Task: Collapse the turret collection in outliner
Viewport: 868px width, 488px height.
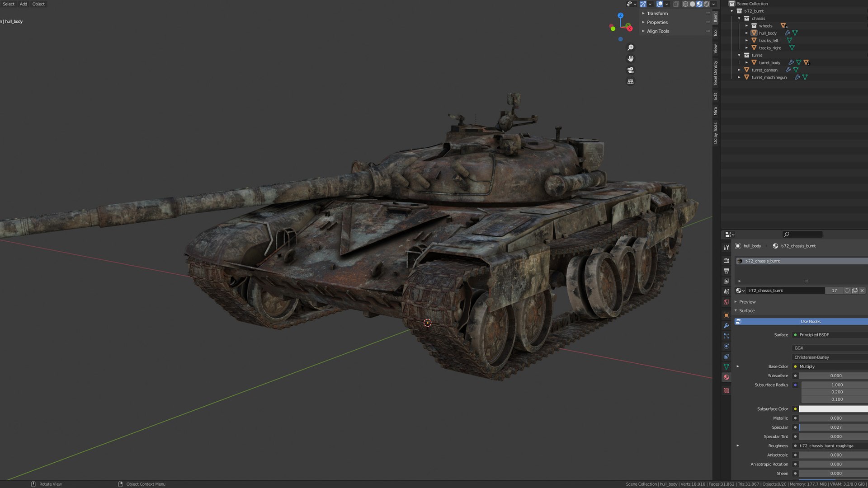Action: pos(740,55)
